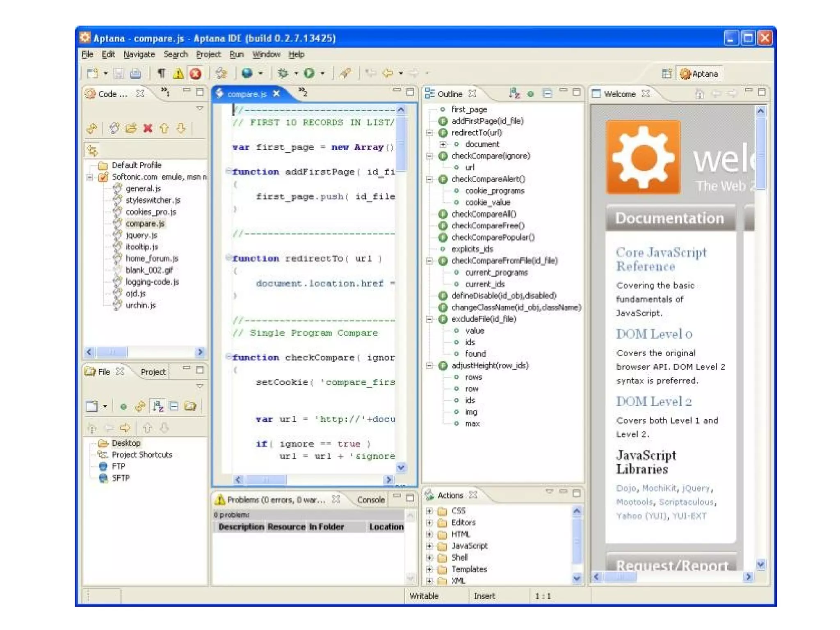Select the Aptana perspective button
The width and height of the screenshot is (840, 630).
pyautogui.click(x=699, y=74)
